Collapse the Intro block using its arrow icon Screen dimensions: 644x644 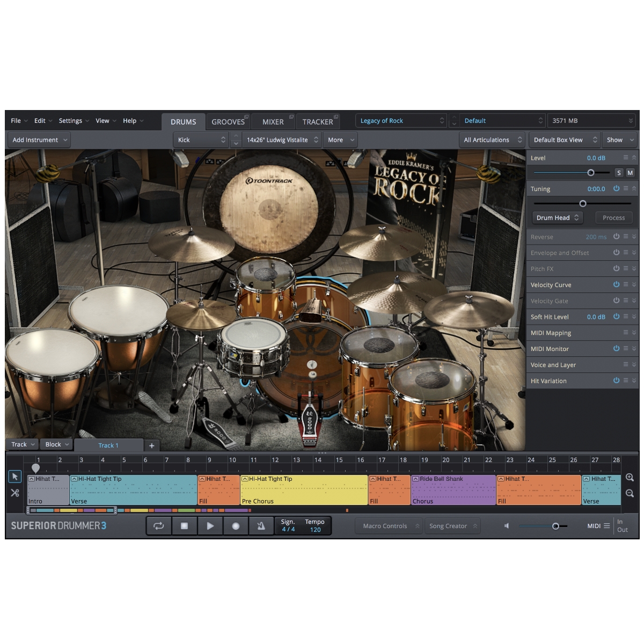click(x=32, y=479)
